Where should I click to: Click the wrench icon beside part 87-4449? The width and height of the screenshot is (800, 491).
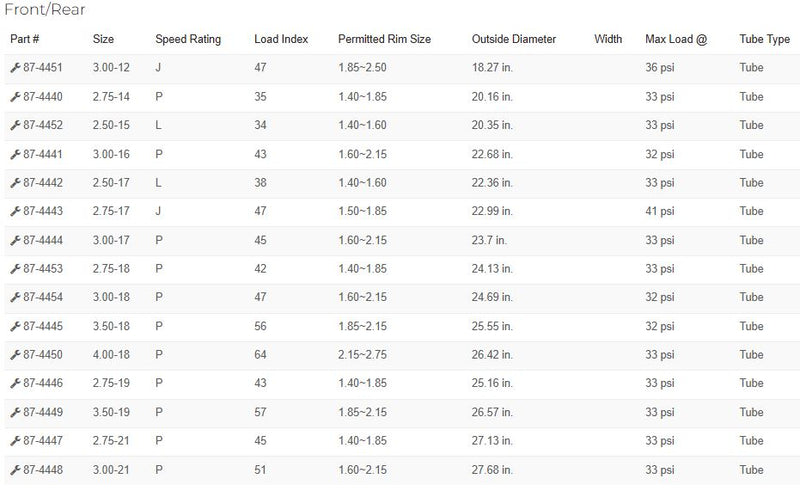(x=15, y=412)
